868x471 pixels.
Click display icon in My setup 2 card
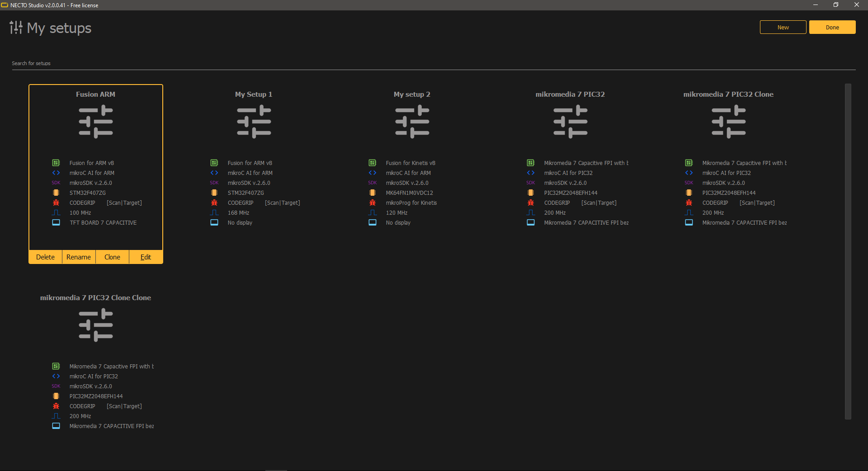coord(373,222)
